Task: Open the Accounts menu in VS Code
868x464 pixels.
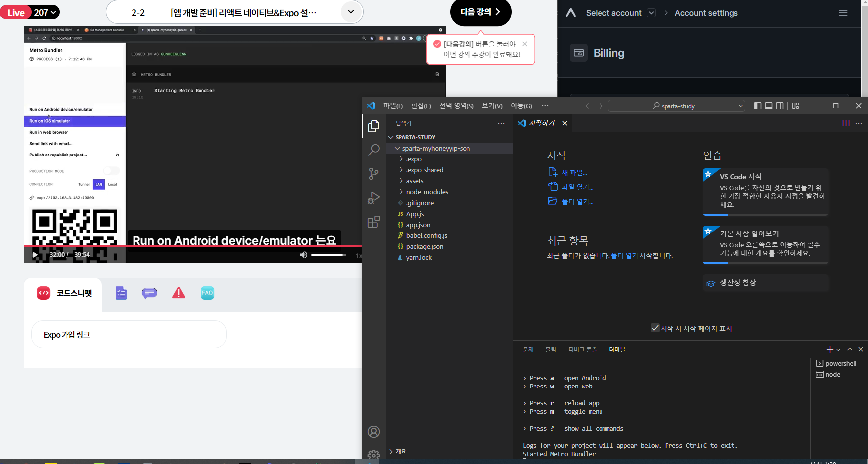Action: coord(374,432)
